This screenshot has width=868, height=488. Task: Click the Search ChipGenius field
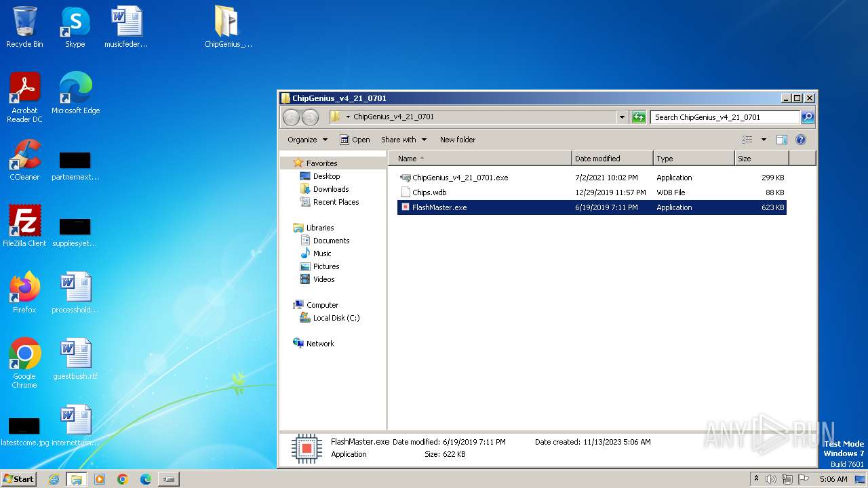click(x=724, y=117)
